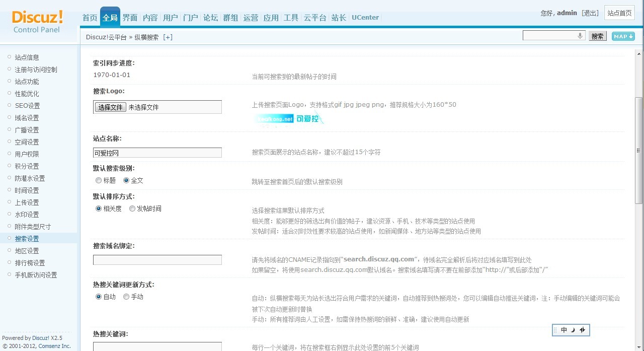The width and height of the screenshot is (644, 351).
Task: Open the 内容 top menu
Action: coord(150,18)
